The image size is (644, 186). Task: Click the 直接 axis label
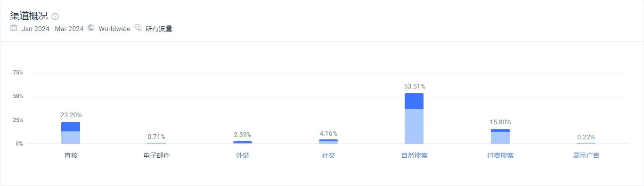[x=71, y=155]
